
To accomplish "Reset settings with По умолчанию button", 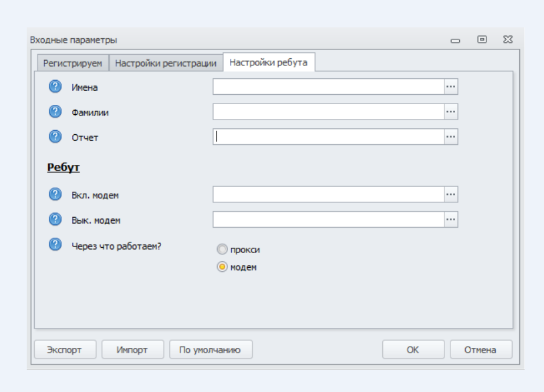I will 211,349.
